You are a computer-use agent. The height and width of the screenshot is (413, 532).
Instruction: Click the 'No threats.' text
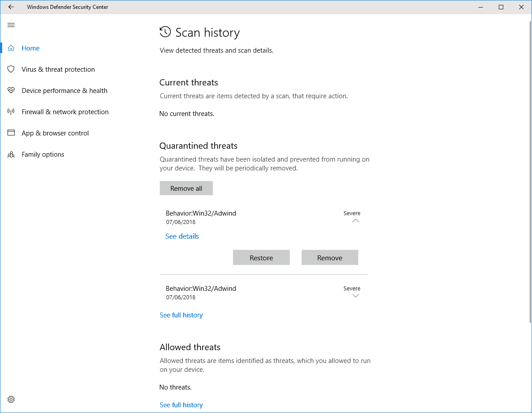[x=175, y=387]
